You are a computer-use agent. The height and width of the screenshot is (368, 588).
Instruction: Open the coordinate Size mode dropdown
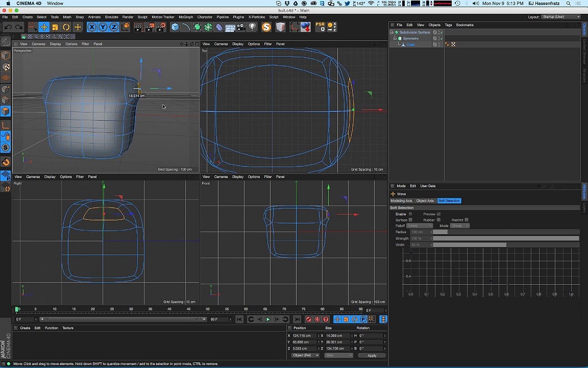point(338,355)
